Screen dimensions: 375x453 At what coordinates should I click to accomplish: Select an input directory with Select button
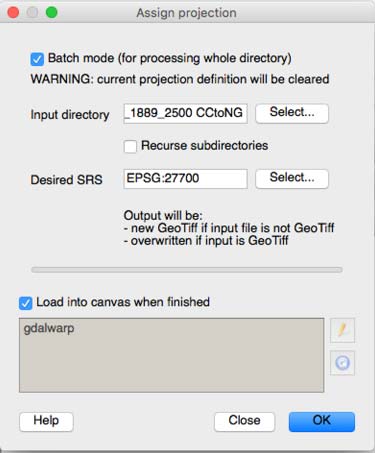[292, 113]
